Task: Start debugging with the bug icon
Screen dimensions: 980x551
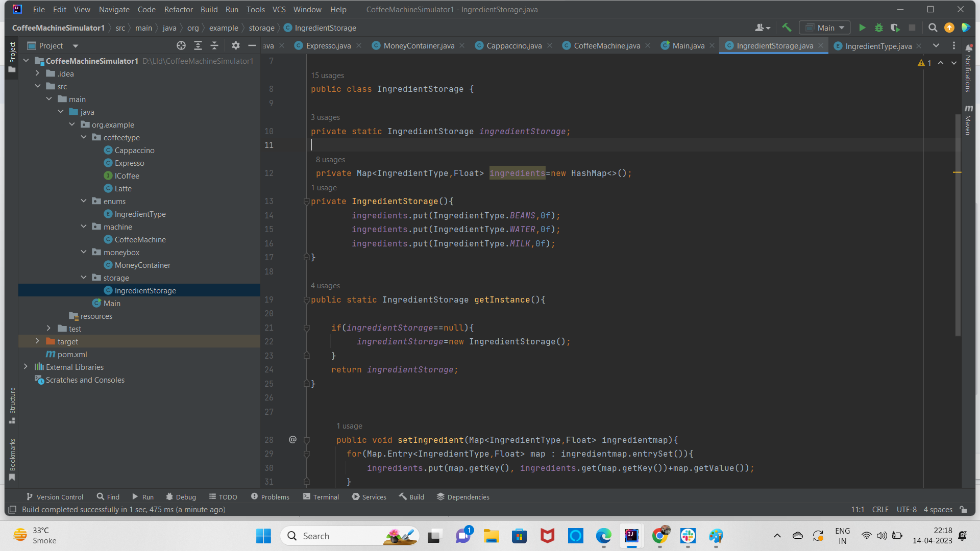Action: click(879, 28)
